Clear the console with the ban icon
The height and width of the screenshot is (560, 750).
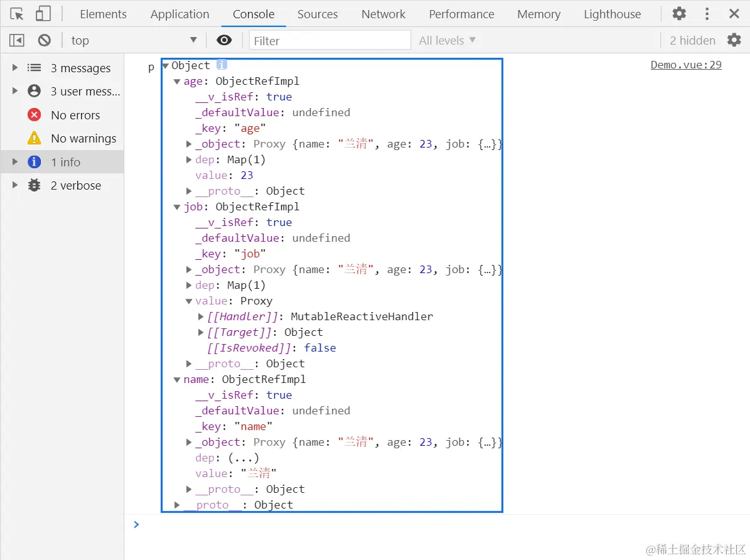tap(45, 40)
